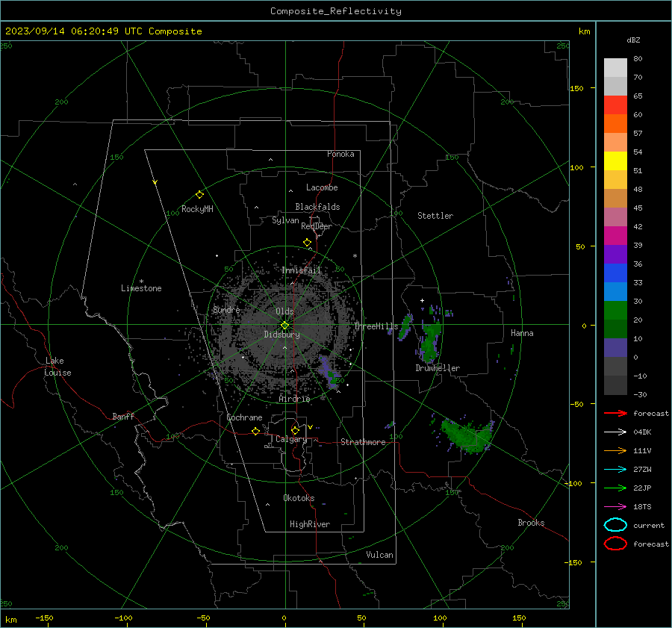Click the yellow diamond marker near RockyMH
Screen dimensions: 672x628
coord(199,195)
